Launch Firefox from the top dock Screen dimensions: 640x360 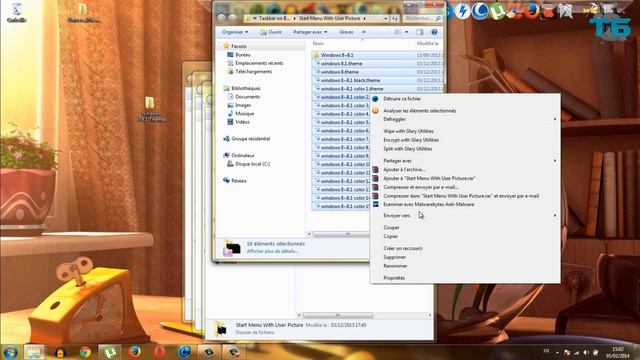click(x=531, y=11)
